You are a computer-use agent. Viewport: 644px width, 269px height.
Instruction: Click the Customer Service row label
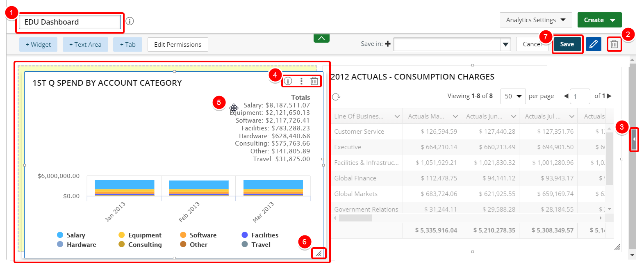tap(359, 132)
